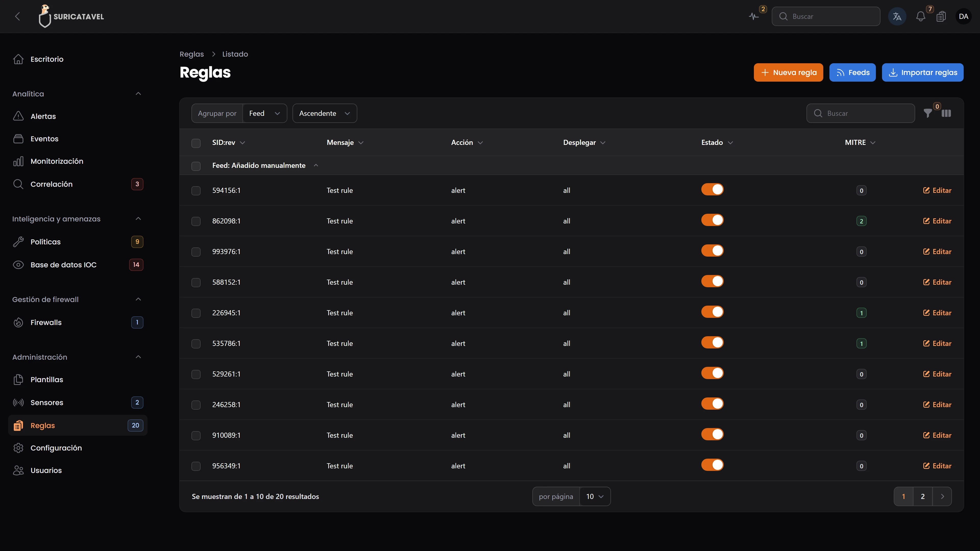Turn off the orange toggle for rule 956349:1

coord(712,465)
